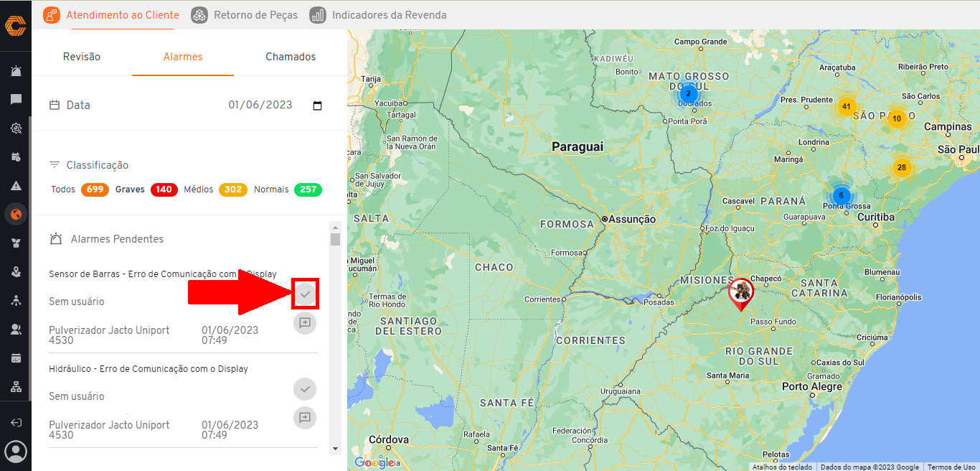Open the date picker calendar icon
Viewport: 980px width, 471px height.
(318, 106)
